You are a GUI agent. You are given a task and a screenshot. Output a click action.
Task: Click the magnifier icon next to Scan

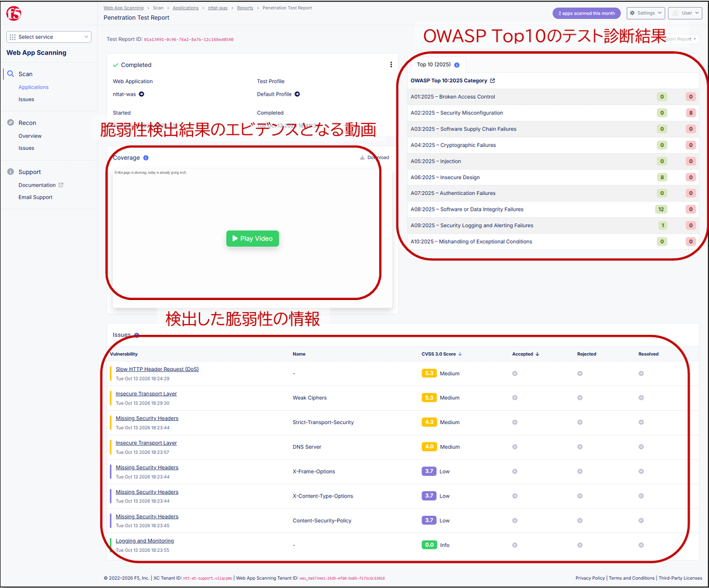click(x=10, y=73)
